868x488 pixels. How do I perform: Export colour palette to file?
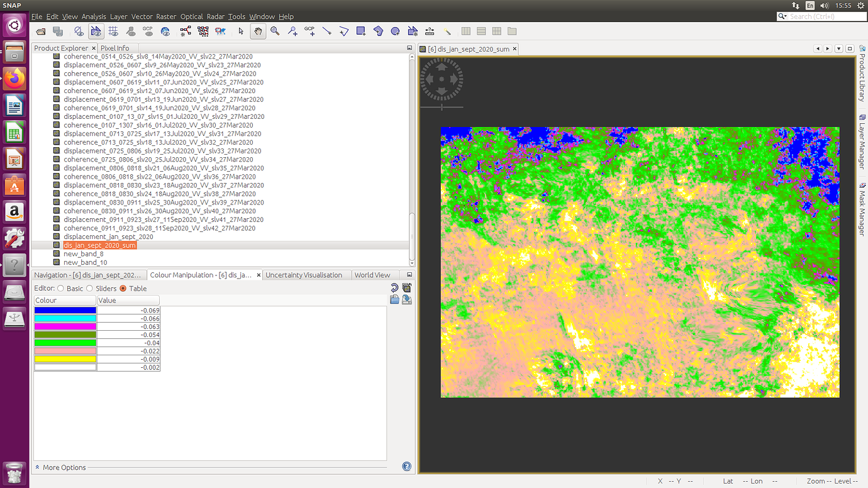point(407,299)
